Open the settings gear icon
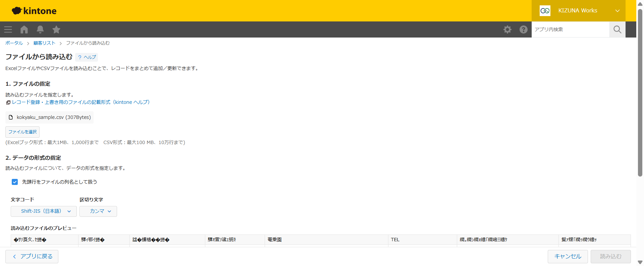This screenshot has width=644, height=266. click(507, 29)
